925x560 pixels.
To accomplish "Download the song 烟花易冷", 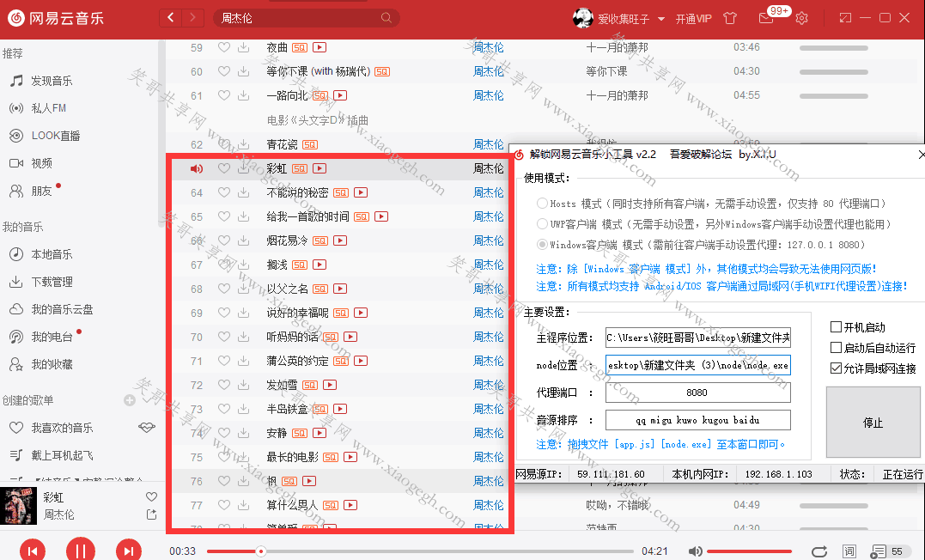I will 243,240.
